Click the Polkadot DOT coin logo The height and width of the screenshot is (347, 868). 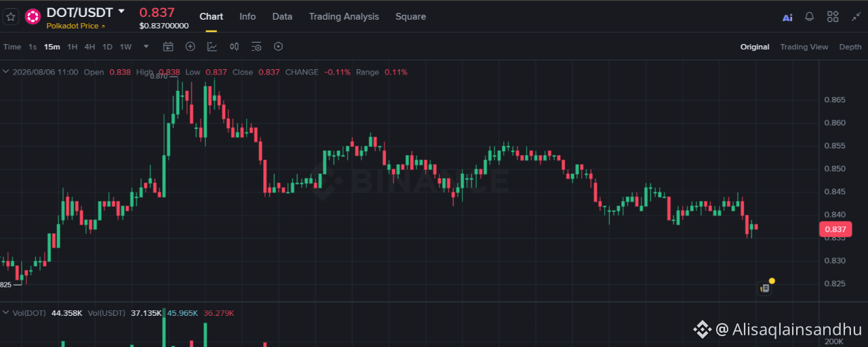[x=33, y=17]
